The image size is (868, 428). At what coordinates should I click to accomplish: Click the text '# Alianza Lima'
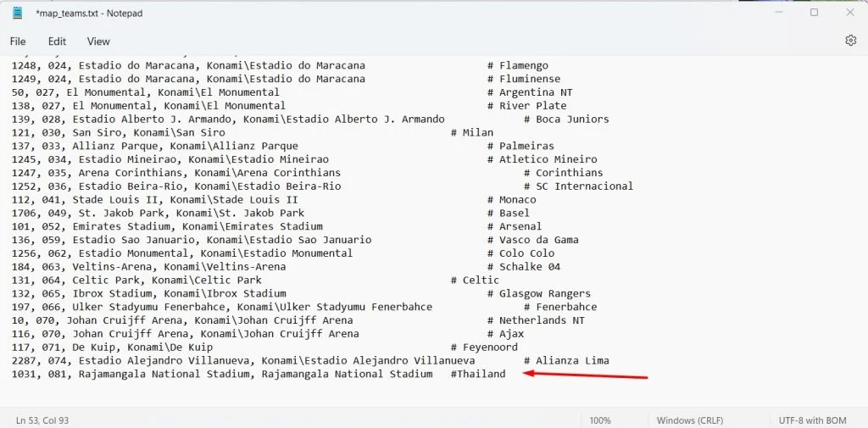coord(566,360)
